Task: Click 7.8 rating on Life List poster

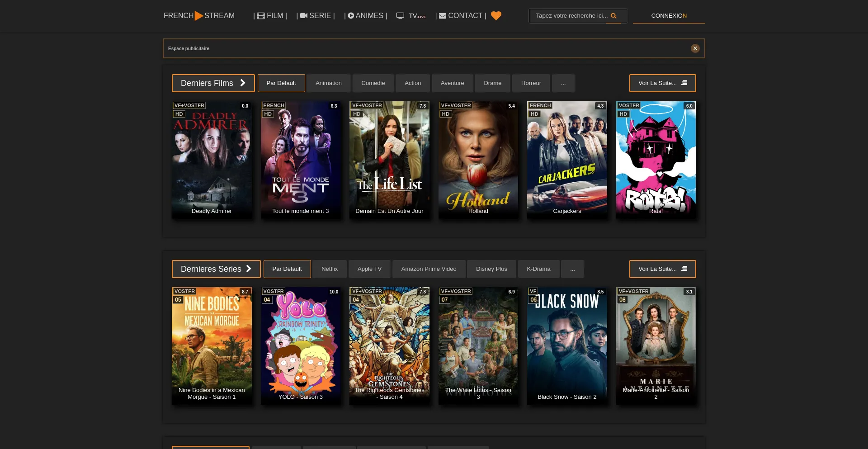Action: (x=423, y=106)
